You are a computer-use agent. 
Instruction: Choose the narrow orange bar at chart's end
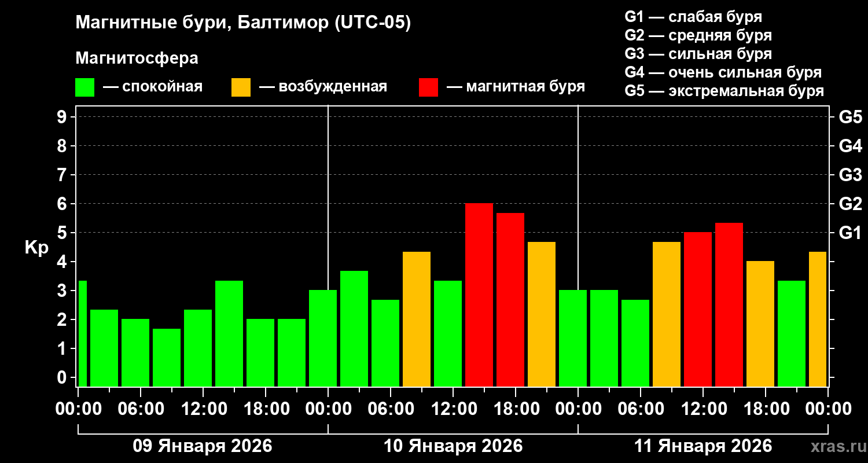point(818,319)
